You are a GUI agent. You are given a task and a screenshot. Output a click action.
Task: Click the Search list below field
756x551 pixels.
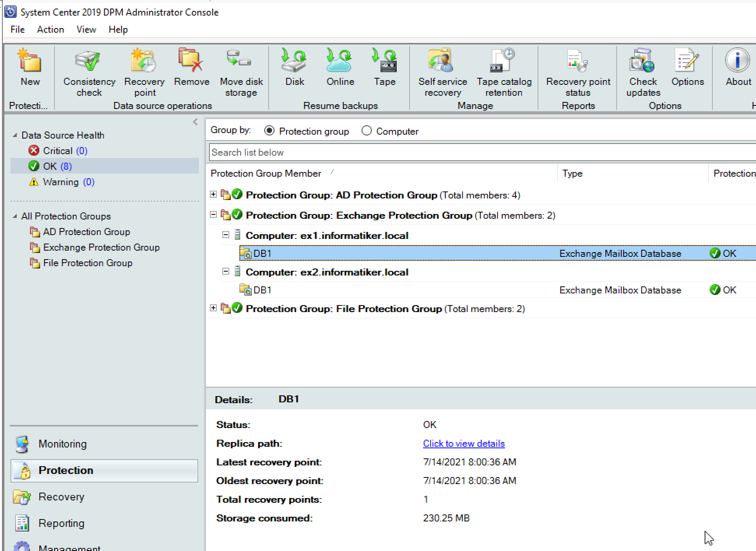click(482, 152)
